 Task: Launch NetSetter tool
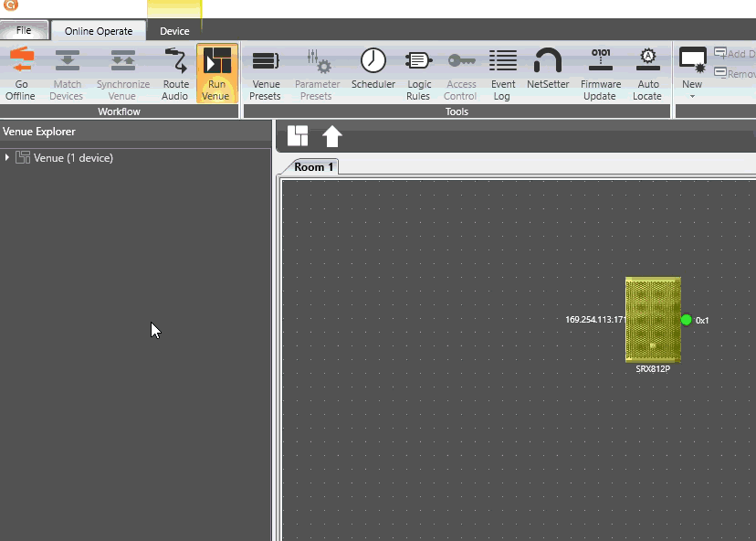(548, 62)
